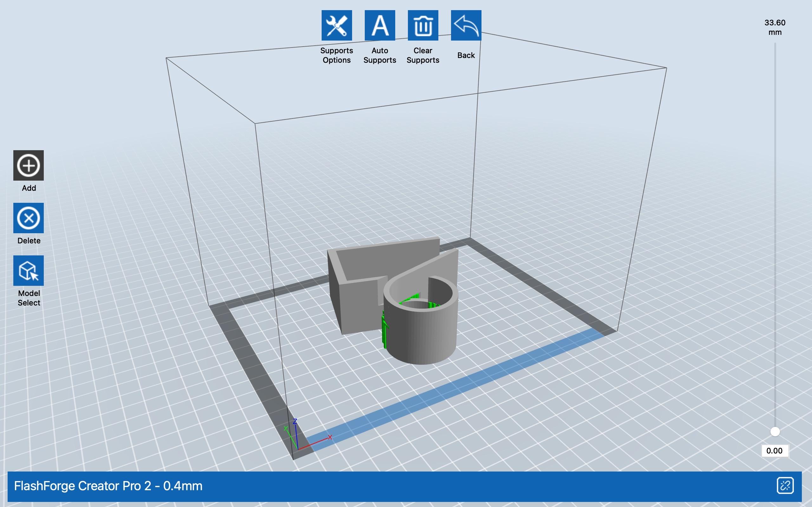Select the Delete support X icon
The image size is (812, 507).
click(x=29, y=218)
